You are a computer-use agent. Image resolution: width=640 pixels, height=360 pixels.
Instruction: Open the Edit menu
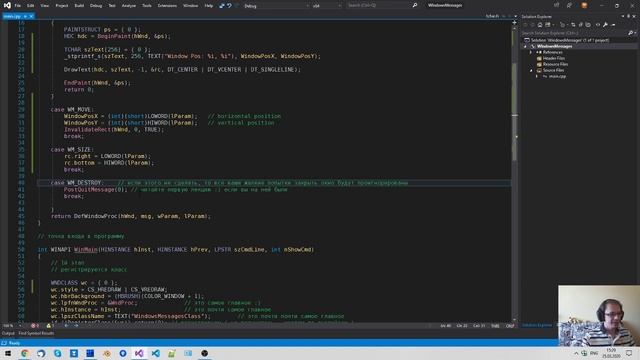pos(31,6)
